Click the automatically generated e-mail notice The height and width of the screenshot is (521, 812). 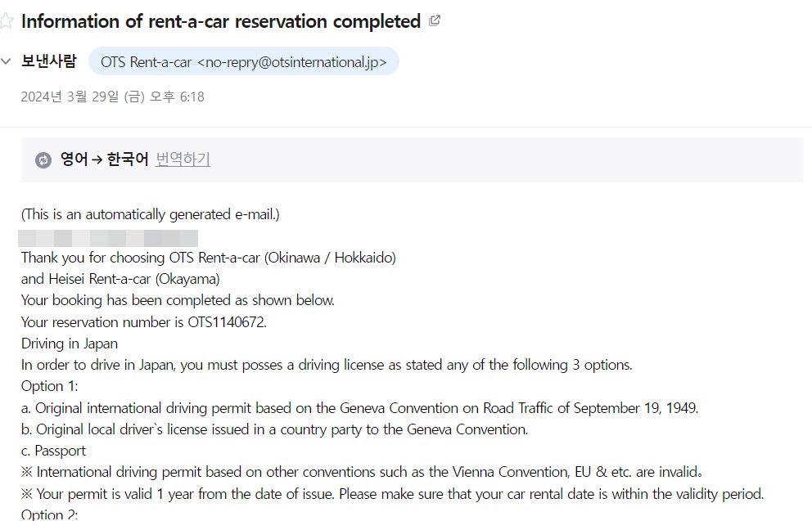[151, 214]
